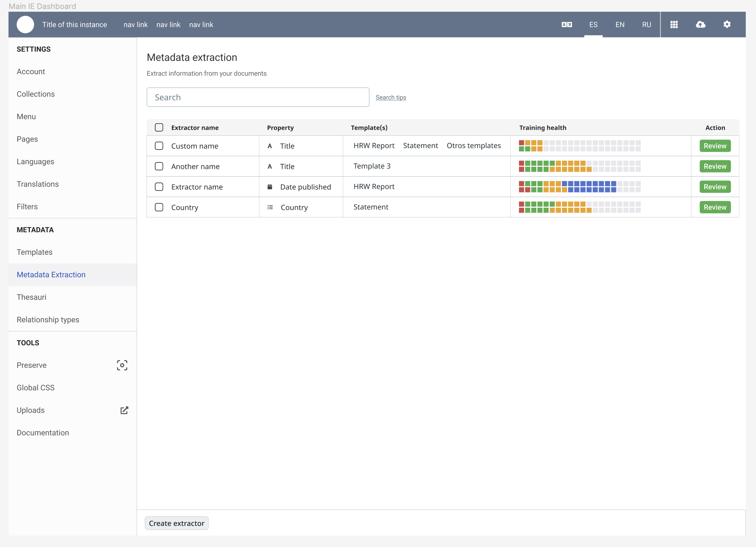Image resolution: width=756 pixels, height=547 pixels.
Task: Click the calendar icon next to Date published
Action: 270,187
